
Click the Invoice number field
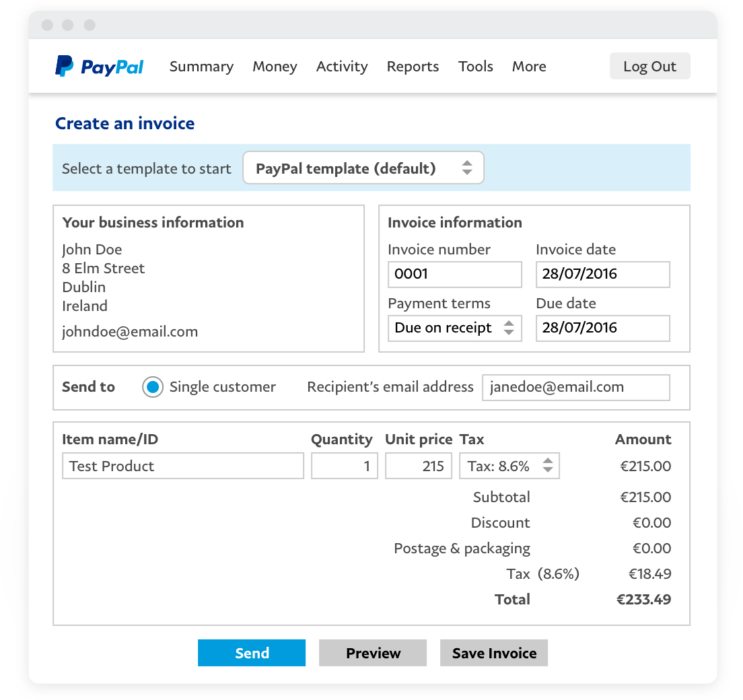click(x=454, y=274)
